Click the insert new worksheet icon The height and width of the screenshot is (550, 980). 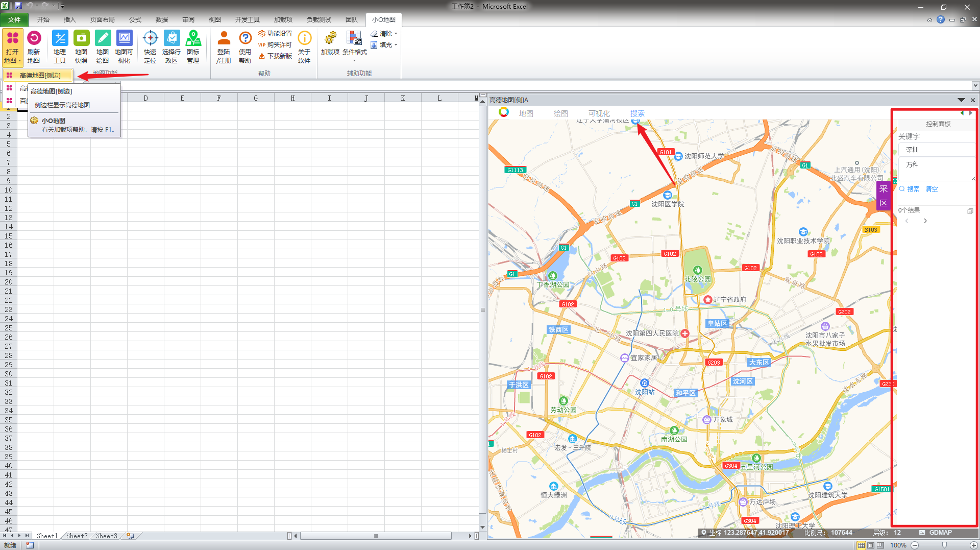(x=131, y=536)
